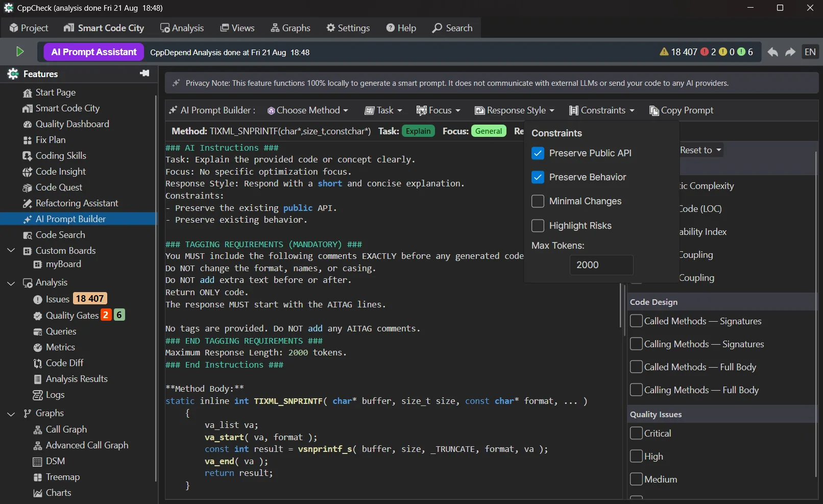Enable Minimal Changes constraint
The image size is (823, 504).
538,201
